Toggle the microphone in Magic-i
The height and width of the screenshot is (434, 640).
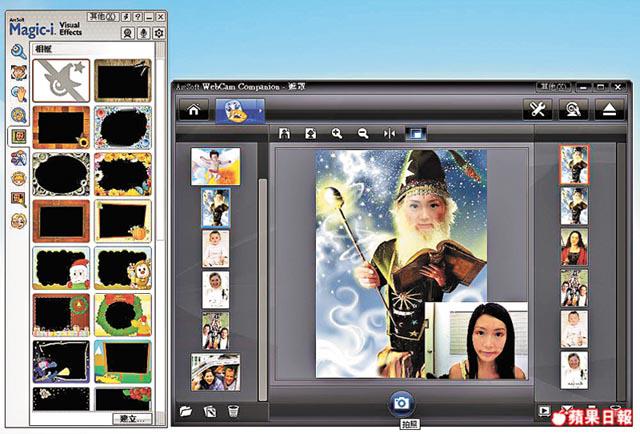[141, 32]
